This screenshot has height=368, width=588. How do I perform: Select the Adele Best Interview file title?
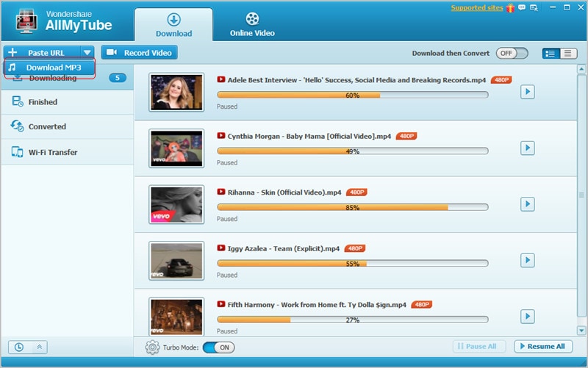click(356, 80)
